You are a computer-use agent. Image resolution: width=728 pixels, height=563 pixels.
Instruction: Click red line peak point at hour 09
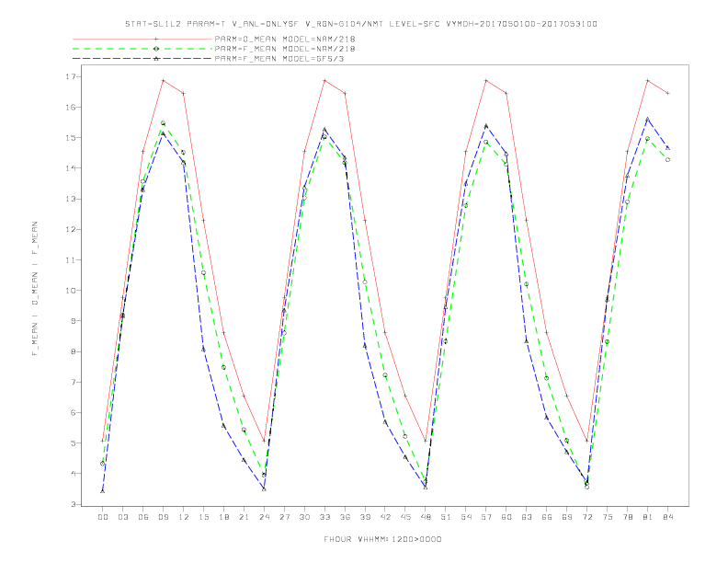[163, 81]
